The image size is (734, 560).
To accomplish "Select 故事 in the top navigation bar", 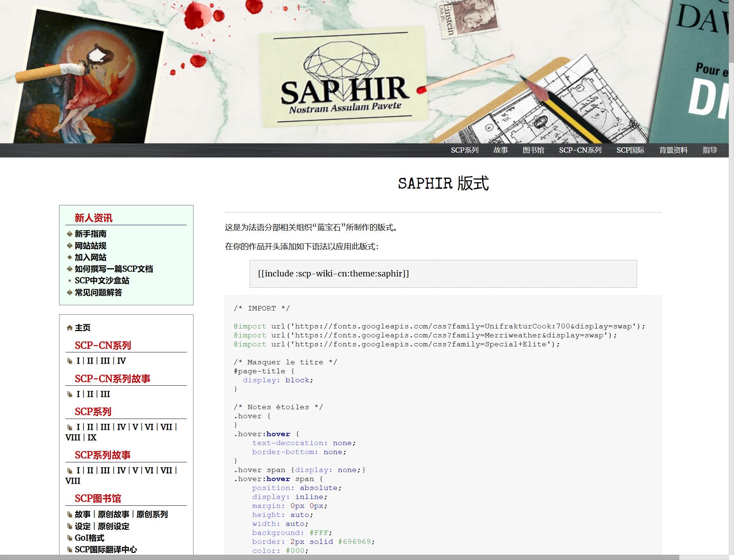I will click(501, 150).
